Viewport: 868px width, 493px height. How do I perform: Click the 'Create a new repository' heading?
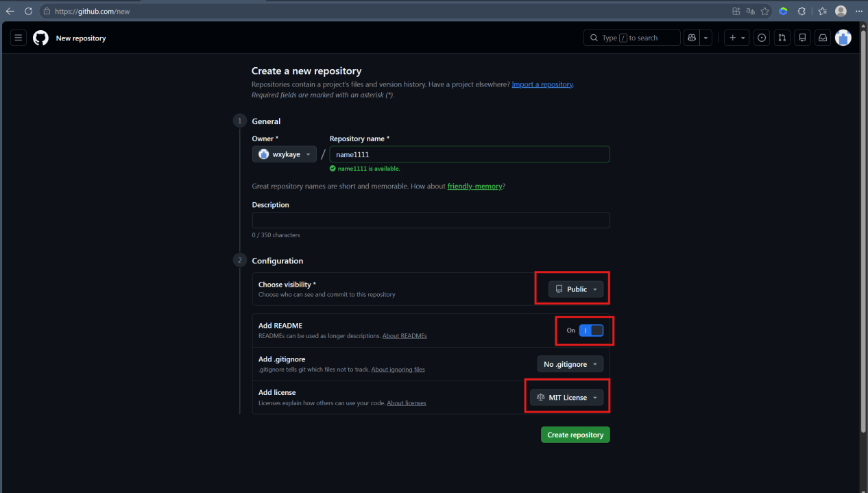(306, 71)
